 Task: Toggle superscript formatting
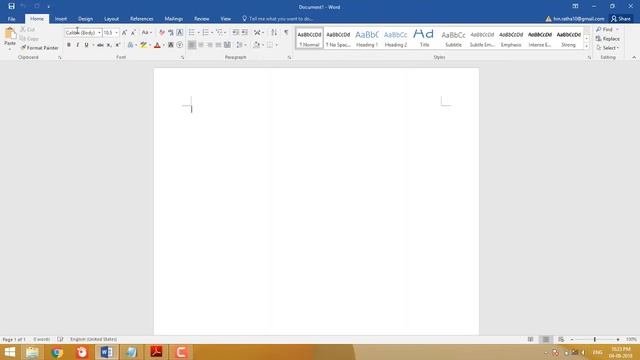(x=118, y=45)
